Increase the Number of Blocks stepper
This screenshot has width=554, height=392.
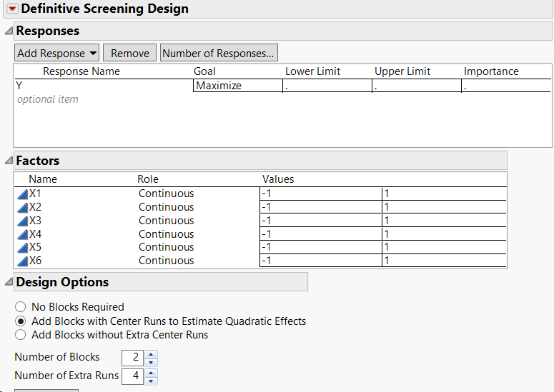(x=151, y=353)
